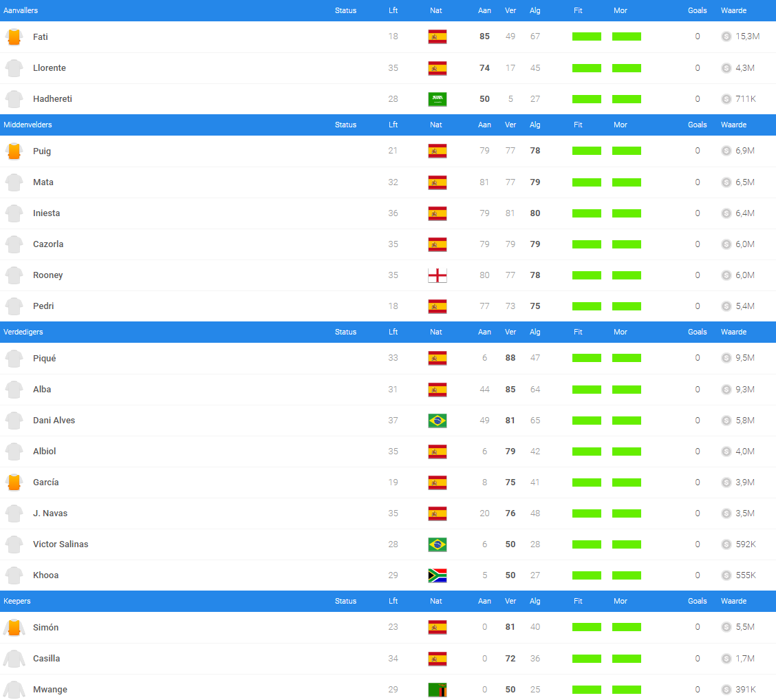Click the orange shirt icon beside García
This screenshot has width=776, height=700.
point(14,482)
